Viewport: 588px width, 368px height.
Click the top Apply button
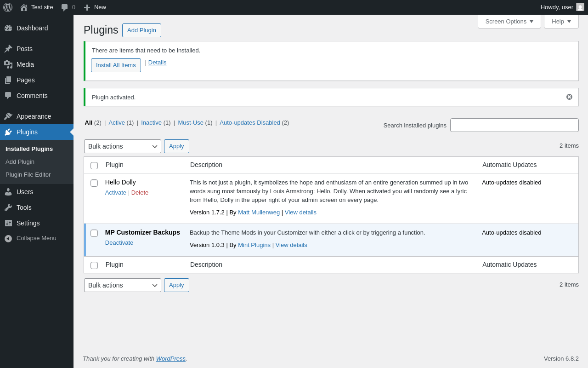(x=176, y=146)
